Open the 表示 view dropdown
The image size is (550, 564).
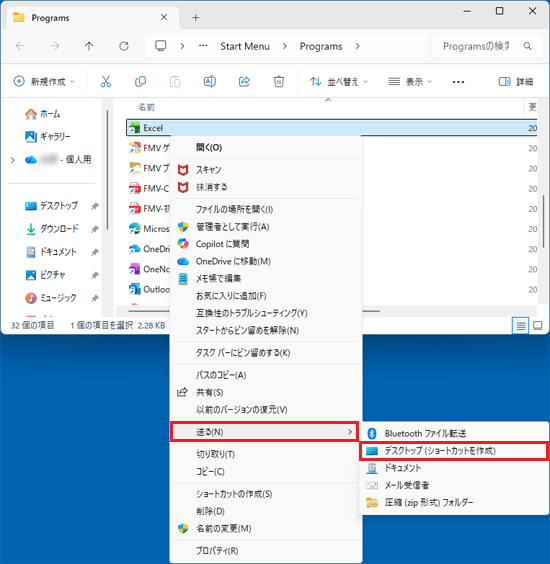click(410, 82)
